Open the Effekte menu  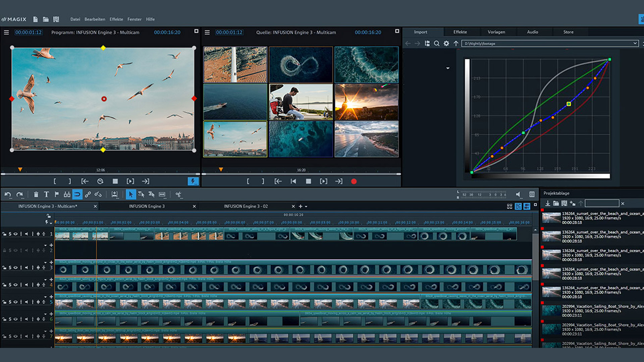[x=116, y=19]
